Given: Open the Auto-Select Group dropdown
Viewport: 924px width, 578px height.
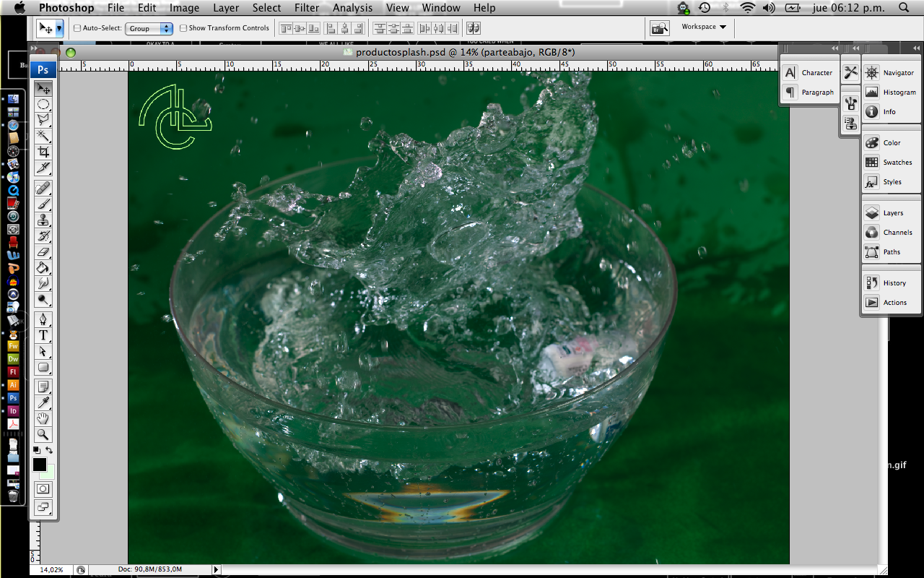Looking at the screenshot, I should click(149, 27).
